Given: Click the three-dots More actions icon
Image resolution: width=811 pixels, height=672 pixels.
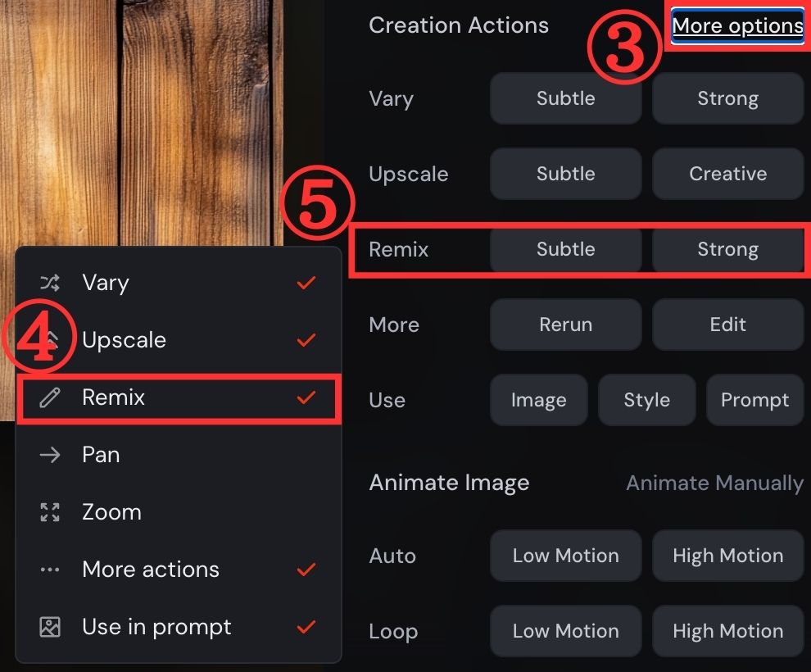Looking at the screenshot, I should 50,570.
